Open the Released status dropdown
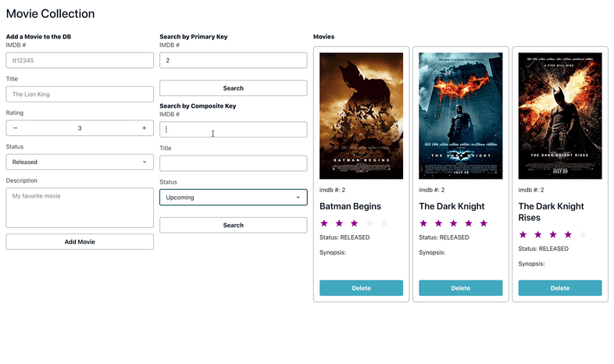Image resolution: width=614 pixels, height=364 pixels. (80, 162)
